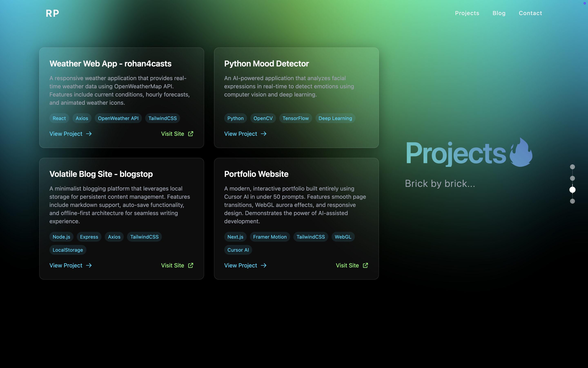Click arrow icon on blogstop card
This screenshot has width=588, height=368.
pyautogui.click(x=89, y=266)
